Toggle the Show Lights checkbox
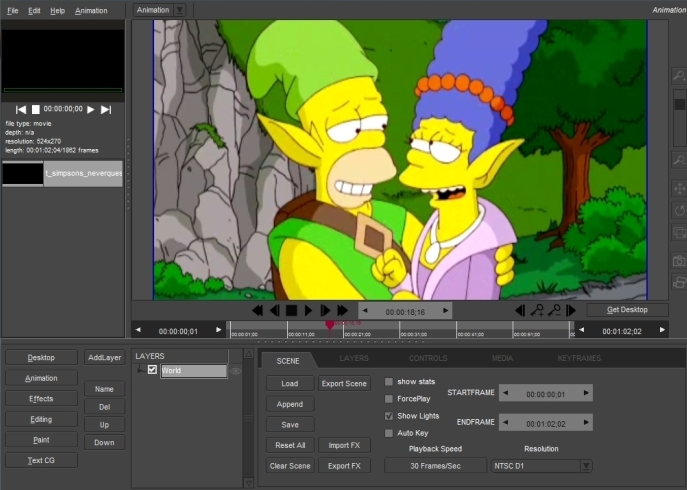This screenshot has height=490, width=687. point(389,415)
